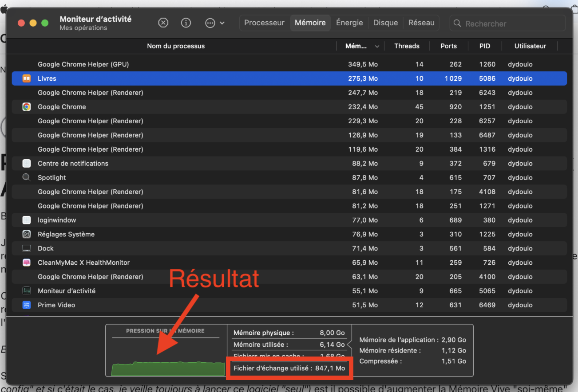Click the Réglages Système gear icon
The image size is (578, 392).
click(x=27, y=234)
